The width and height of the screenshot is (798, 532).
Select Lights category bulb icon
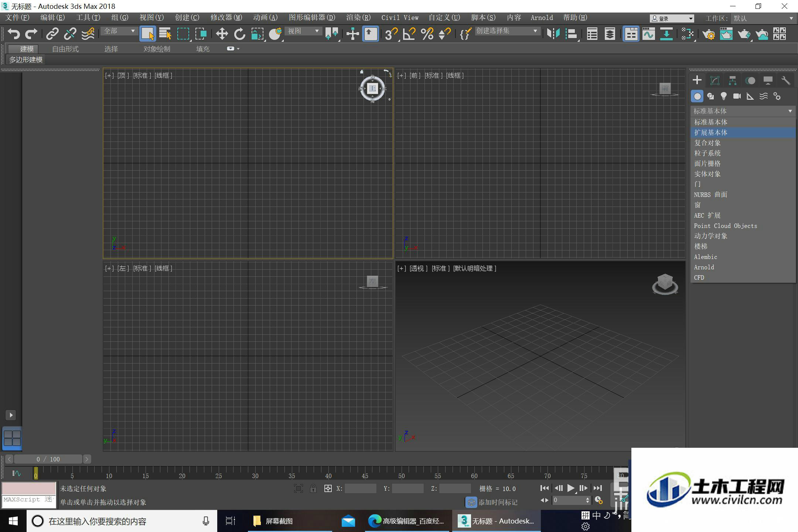(724, 96)
